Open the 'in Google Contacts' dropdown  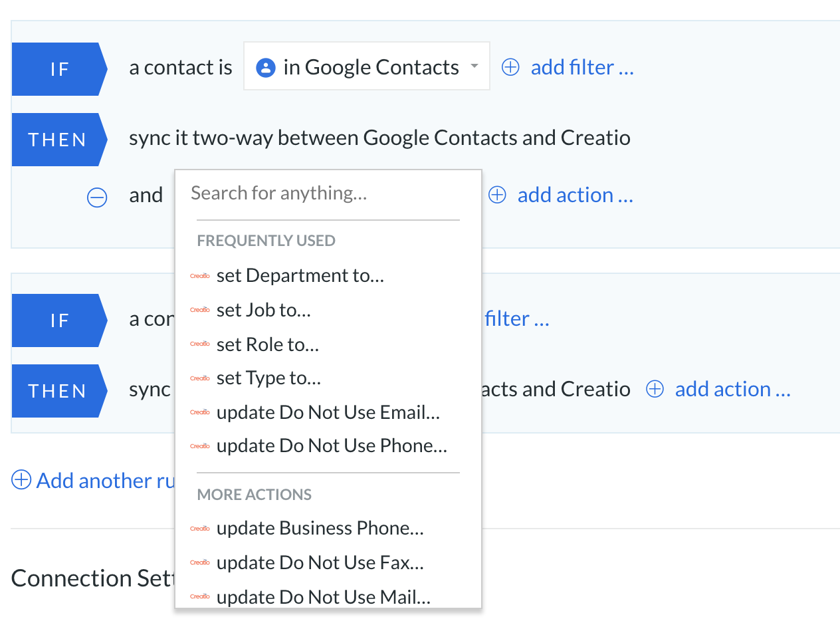tap(367, 66)
